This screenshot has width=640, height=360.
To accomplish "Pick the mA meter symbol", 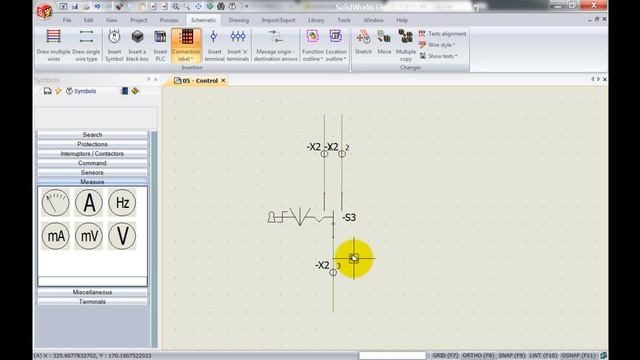I will coord(56,236).
